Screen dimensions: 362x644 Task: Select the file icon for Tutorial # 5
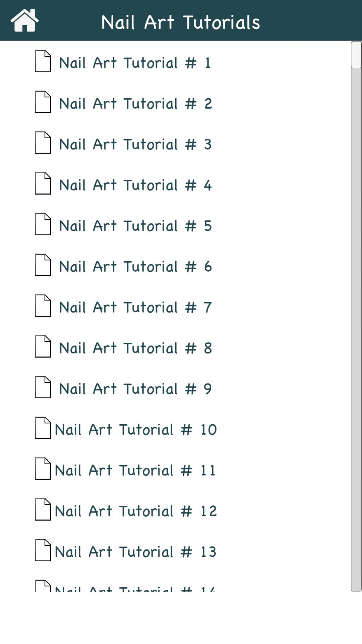coord(43,224)
